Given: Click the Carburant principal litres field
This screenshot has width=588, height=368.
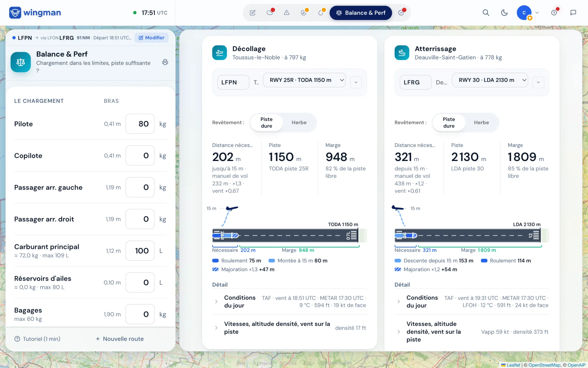Looking at the screenshot, I should 140,251.
